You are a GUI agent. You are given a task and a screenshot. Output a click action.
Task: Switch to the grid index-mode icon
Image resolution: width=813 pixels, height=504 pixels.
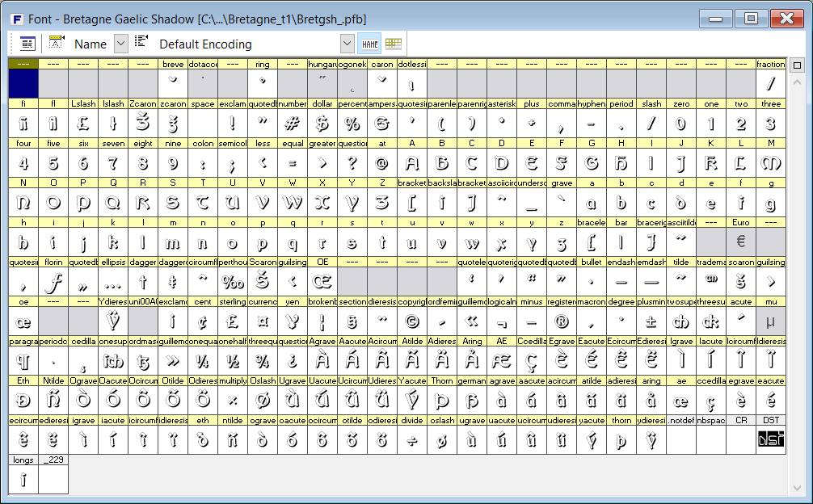(x=394, y=44)
